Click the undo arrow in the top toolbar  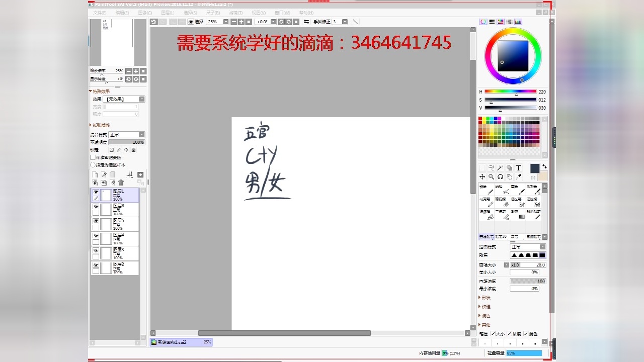click(154, 22)
